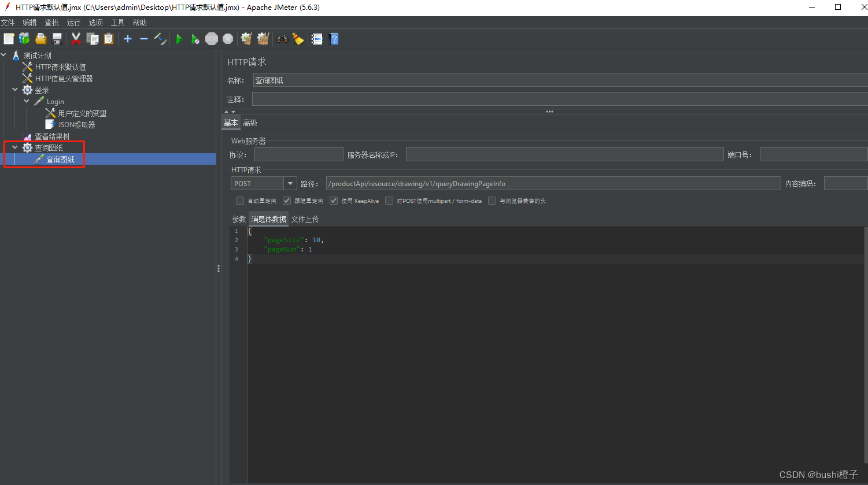The image size is (868, 485).
Task: Select the 登录 thread group
Action: [x=42, y=90]
